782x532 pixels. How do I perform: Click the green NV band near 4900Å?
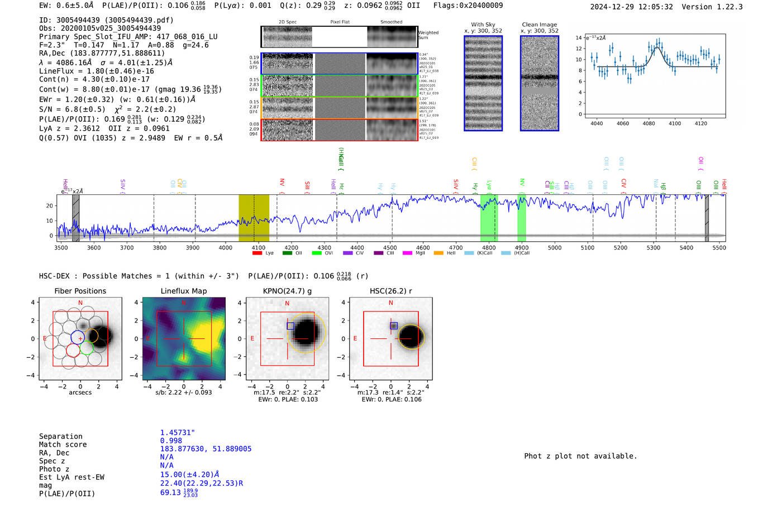[522, 218]
